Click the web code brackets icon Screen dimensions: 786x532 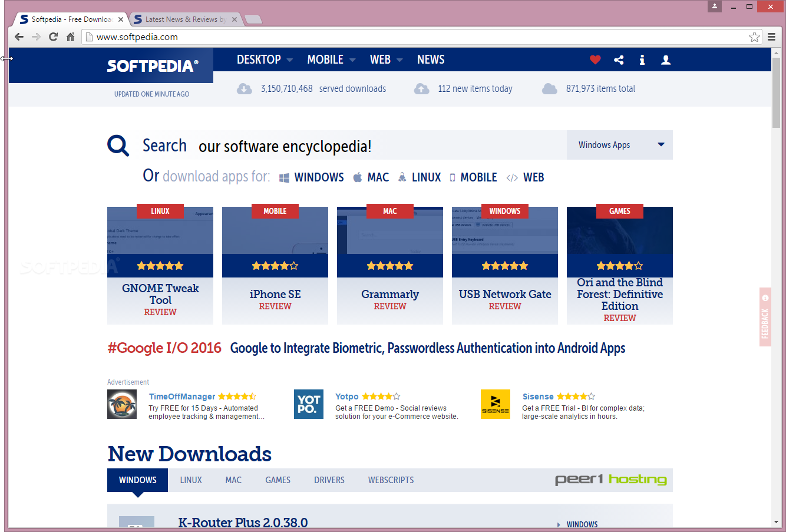click(x=512, y=178)
